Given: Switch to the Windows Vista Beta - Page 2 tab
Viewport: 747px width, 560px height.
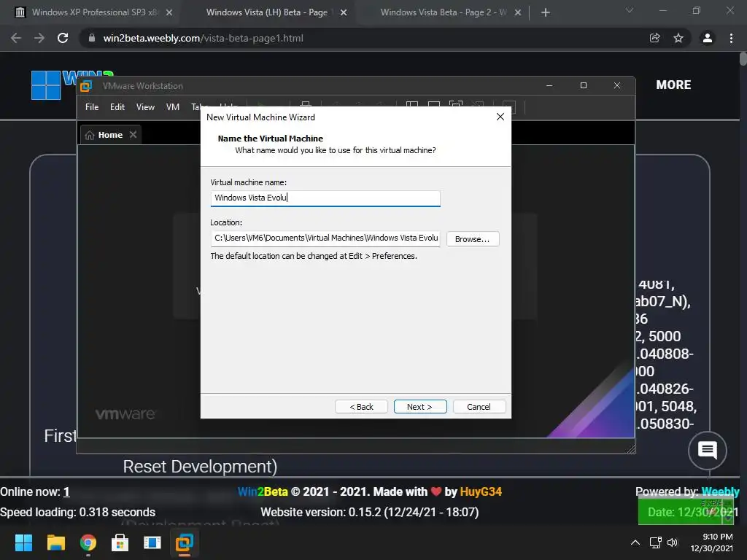Looking at the screenshot, I should [443, 12].
